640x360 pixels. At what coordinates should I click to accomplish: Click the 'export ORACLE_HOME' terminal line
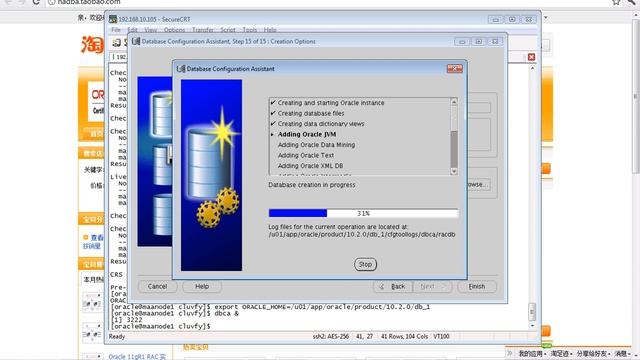pos(270,307)
